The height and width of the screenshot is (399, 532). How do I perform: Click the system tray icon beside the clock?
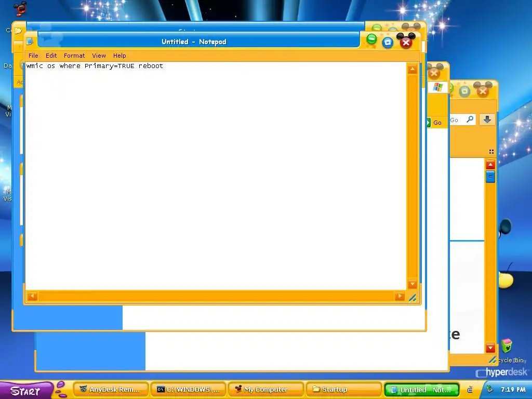pyautogui.click(x=489, y=389)
